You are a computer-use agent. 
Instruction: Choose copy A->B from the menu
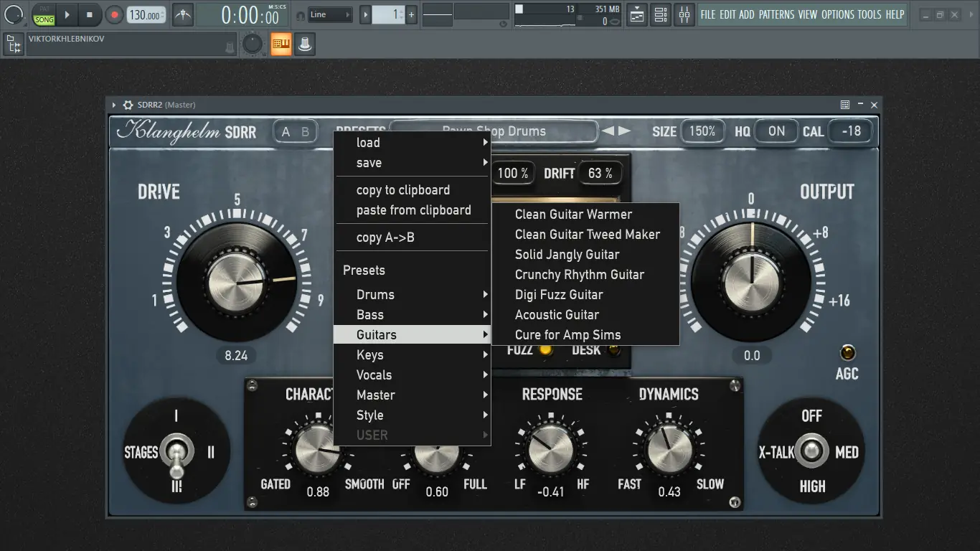413,237
